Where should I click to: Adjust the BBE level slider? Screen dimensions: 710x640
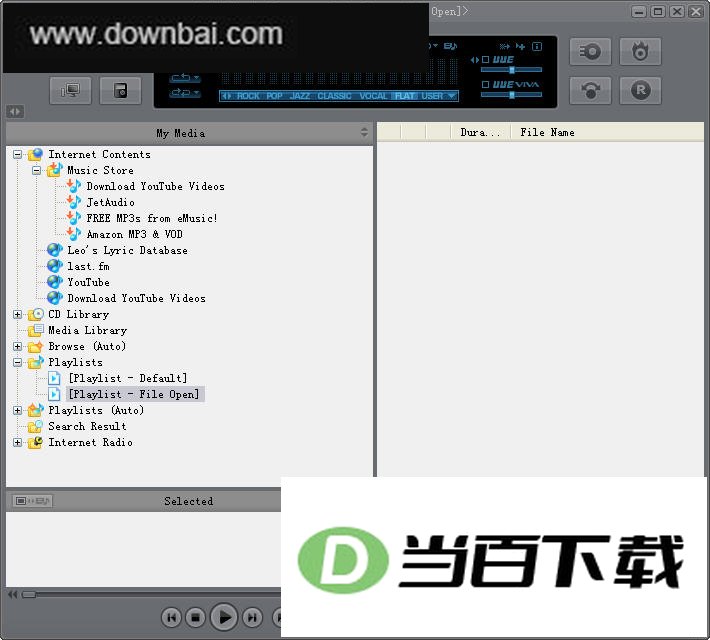[512, 70]
